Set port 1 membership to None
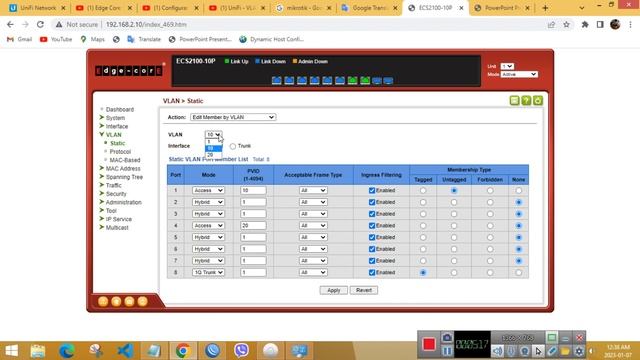Screen dimensions: 640x360 [x=518, y=190]
